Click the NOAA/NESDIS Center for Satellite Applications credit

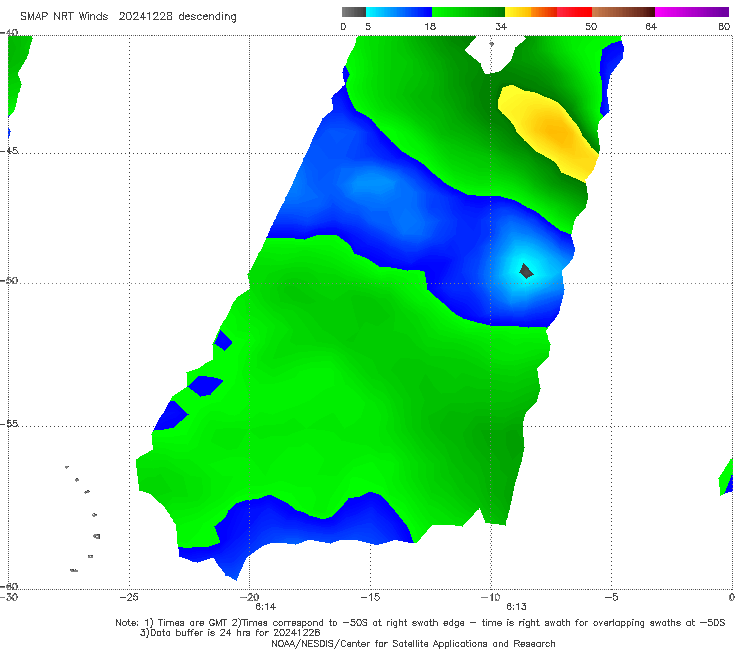413,643
